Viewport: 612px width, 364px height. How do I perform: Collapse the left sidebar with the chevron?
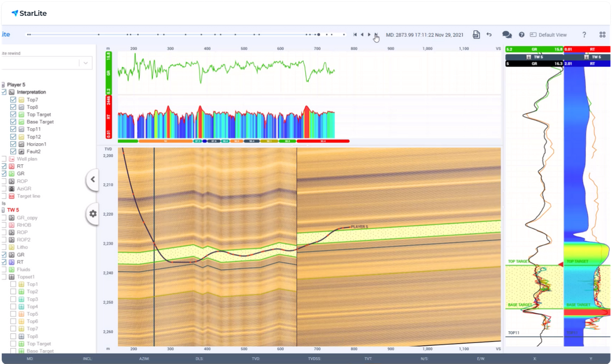tap(93, 179)
